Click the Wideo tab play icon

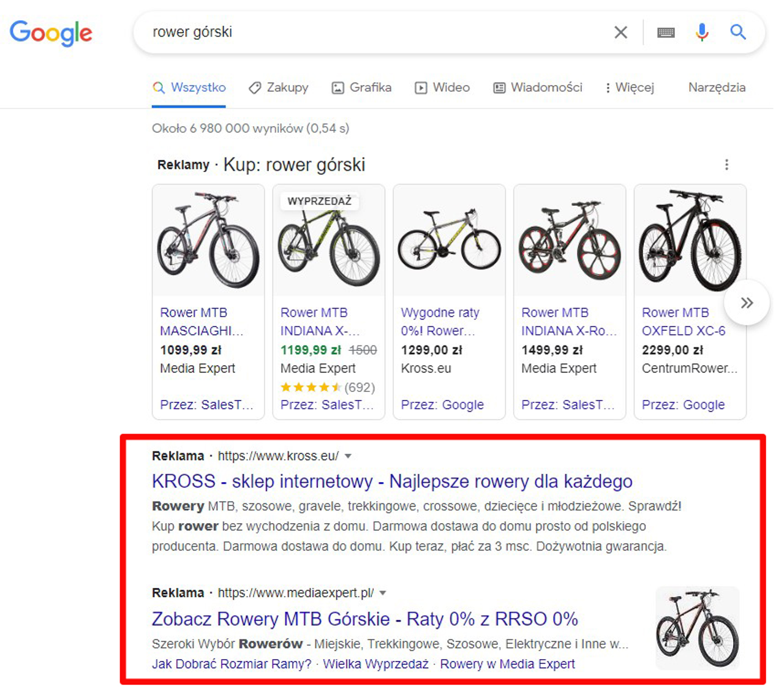[x=421, y=88]
